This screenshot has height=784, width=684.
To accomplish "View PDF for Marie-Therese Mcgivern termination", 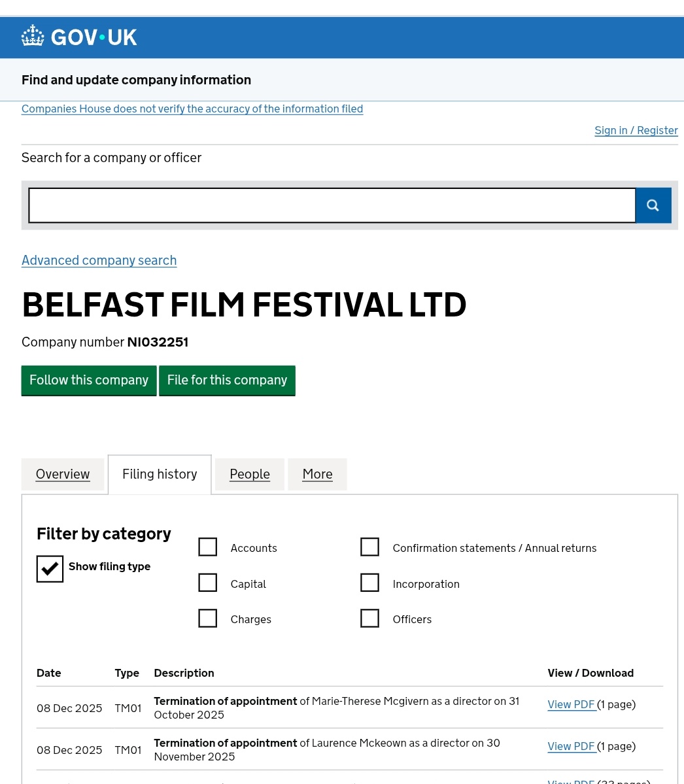I will click(571, 704).
